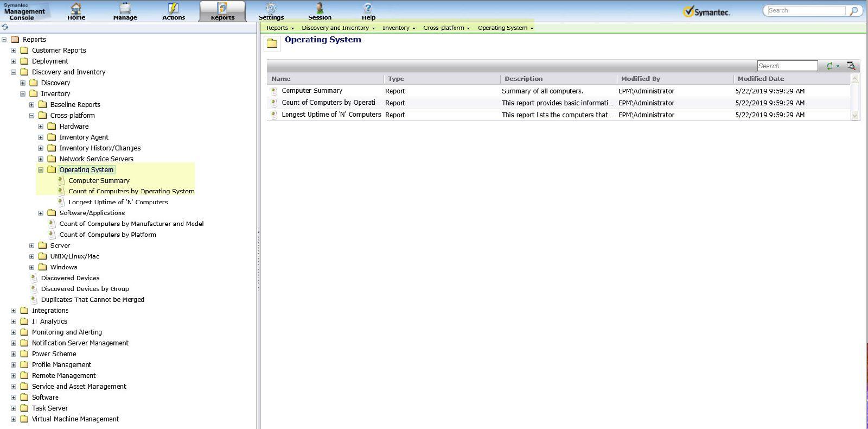
Task: Click the Computer Summary report icon in the tree
Action: pyautogui.click(x=61, y=180)
